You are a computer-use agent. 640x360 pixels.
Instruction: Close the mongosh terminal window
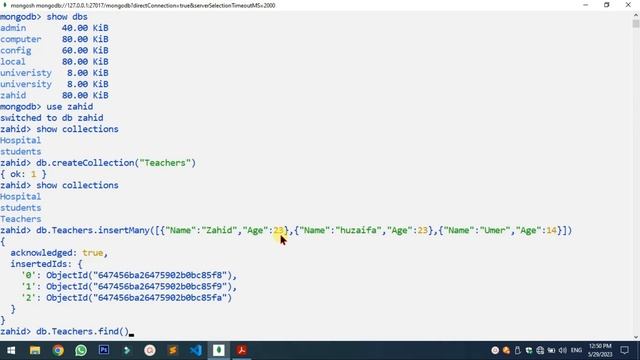[628, 5]
